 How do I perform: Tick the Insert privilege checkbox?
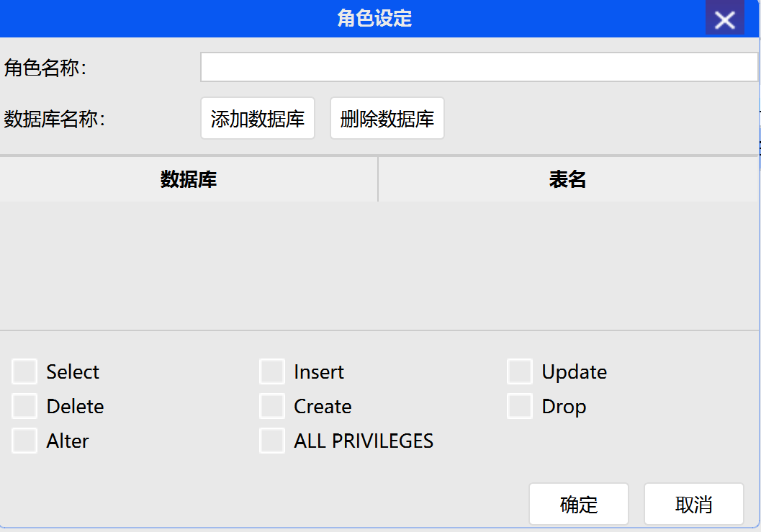272,371
